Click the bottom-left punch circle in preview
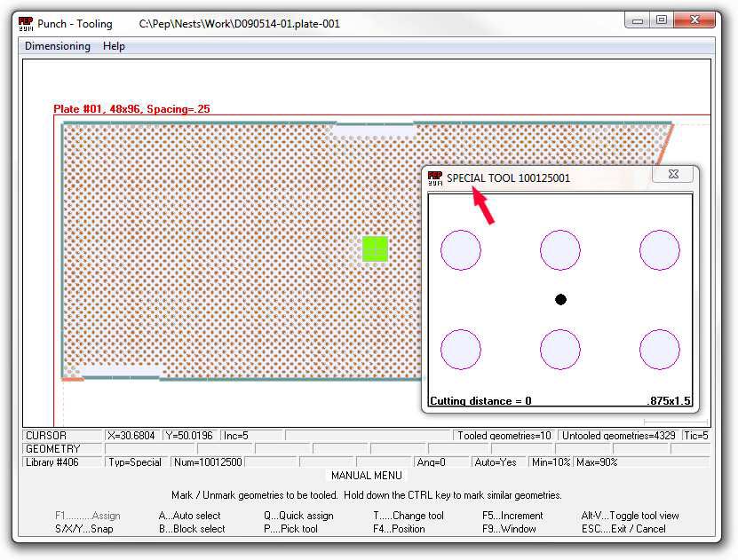This screenshot has height=560, width=738. point(461,350)
